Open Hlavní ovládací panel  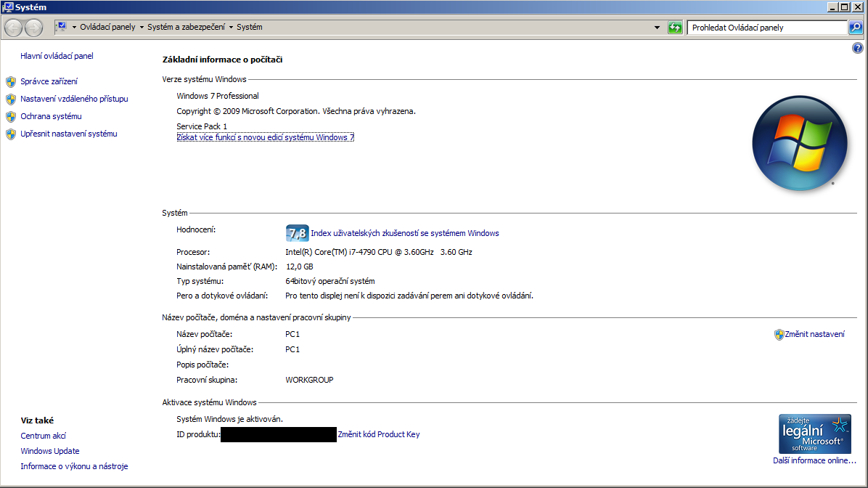57,56
